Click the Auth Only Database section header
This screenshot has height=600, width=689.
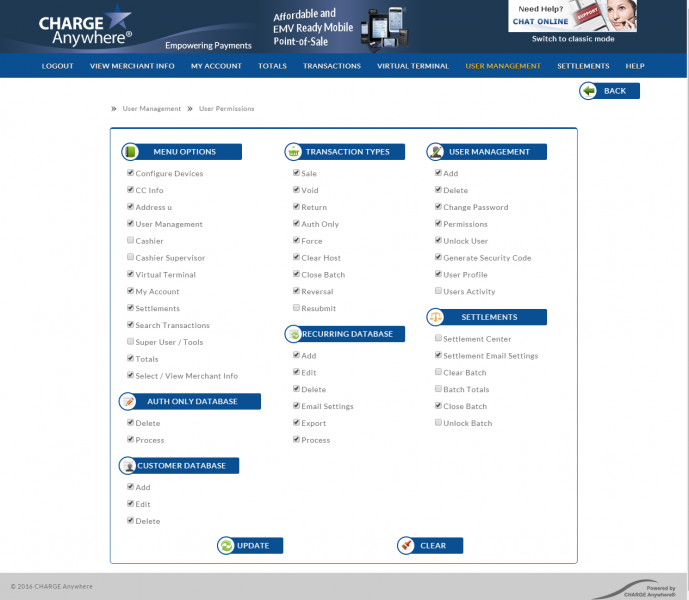pyautogui.click(x=190, y=401)
